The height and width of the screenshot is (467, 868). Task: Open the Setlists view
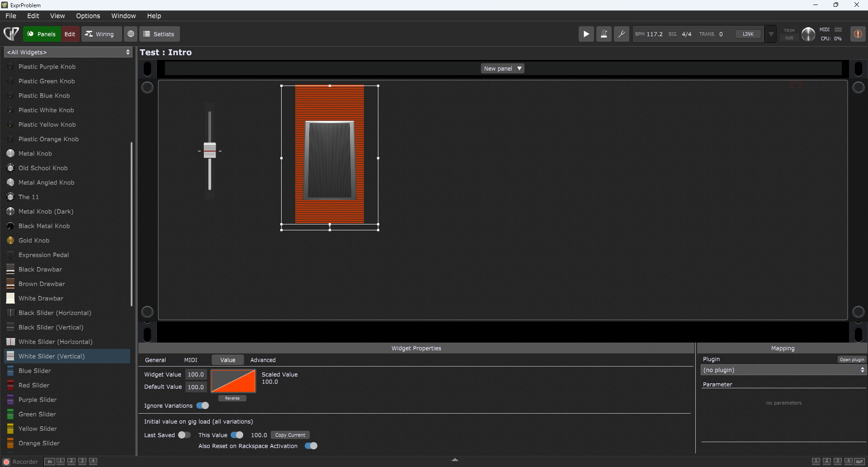click(x=159, y=34)
